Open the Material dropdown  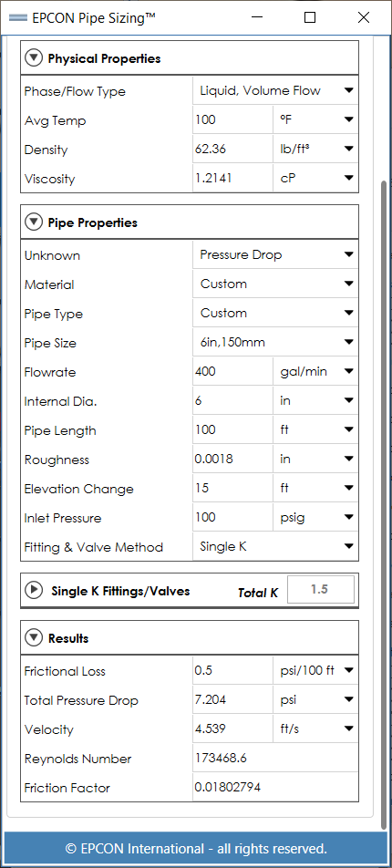click(x=275, y=284)
